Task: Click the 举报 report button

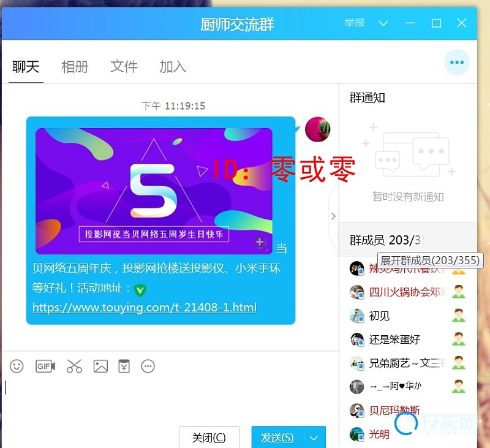Action: 355,23
